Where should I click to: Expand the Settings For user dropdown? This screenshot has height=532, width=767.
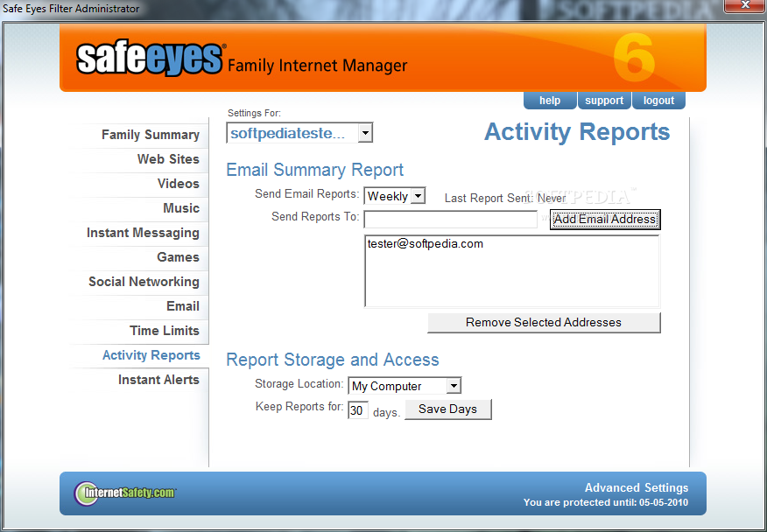coord(299,133)
